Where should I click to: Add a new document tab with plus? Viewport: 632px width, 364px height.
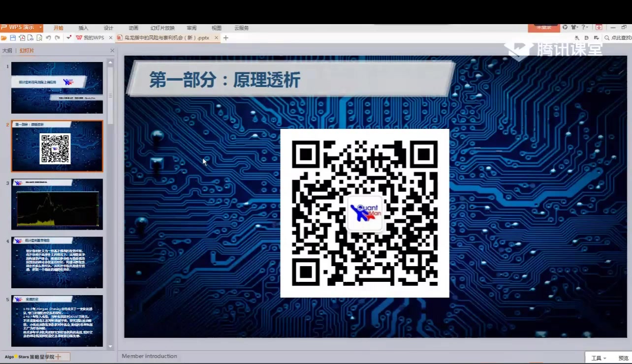pos(226,38)
